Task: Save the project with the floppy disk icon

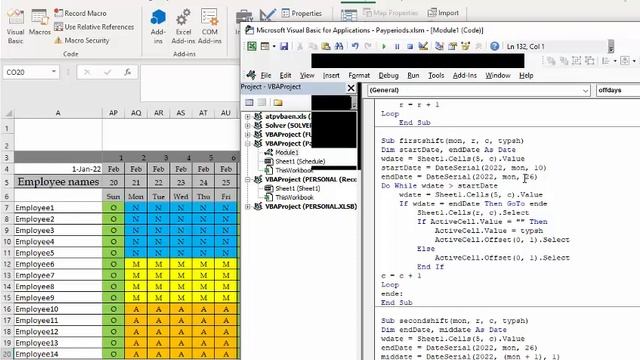Action: coord(284,46)
